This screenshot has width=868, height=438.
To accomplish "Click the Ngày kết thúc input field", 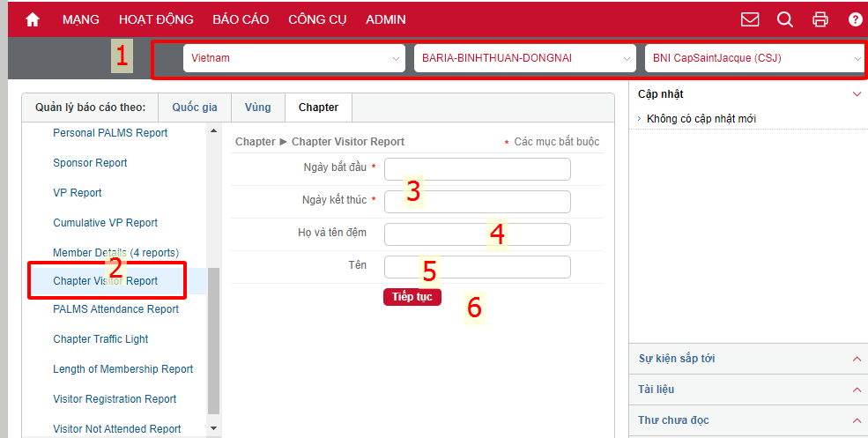I will 477,202.
